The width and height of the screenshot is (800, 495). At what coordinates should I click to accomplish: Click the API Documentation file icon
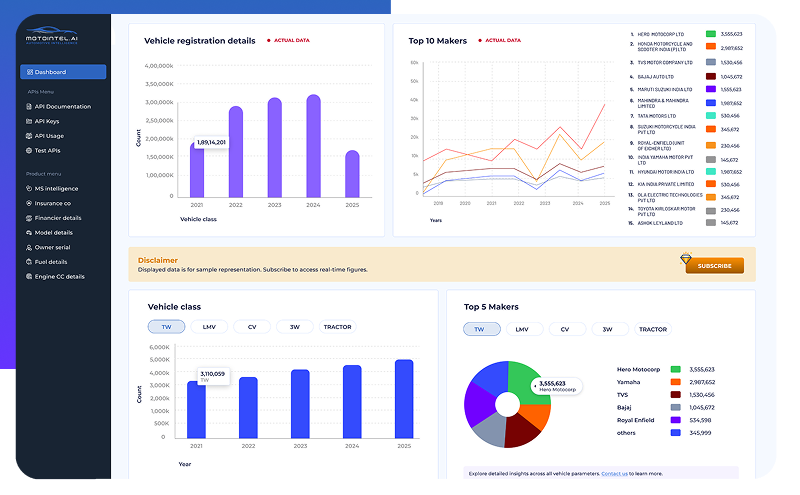[29, 107]
